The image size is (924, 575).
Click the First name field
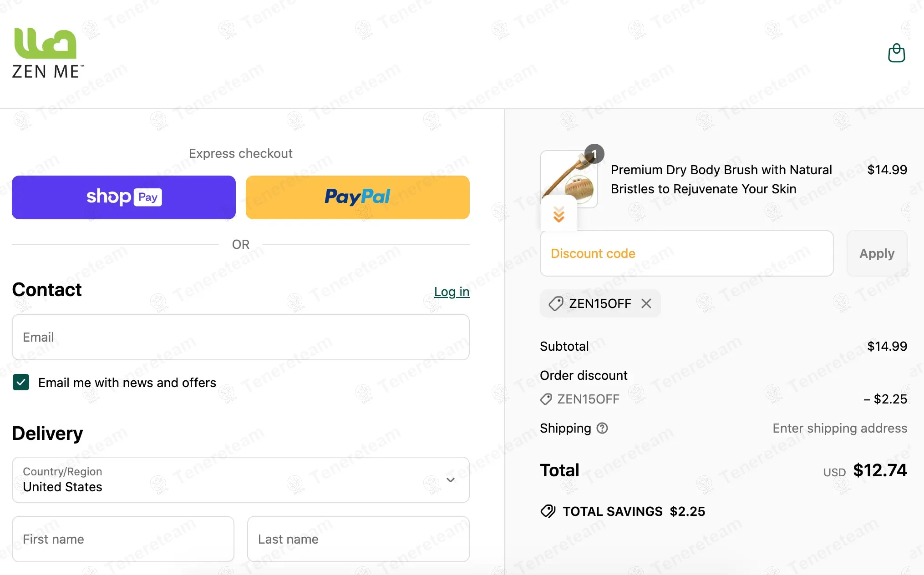[123, 539]
